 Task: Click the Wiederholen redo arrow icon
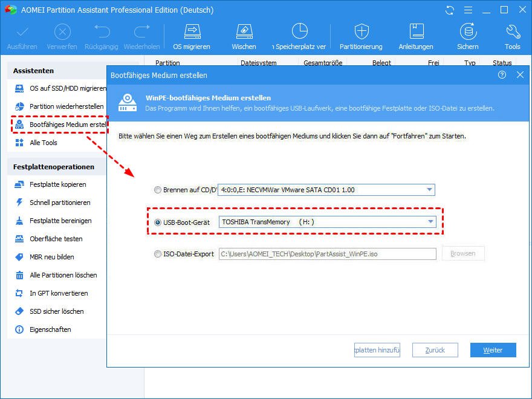point(142,31)
